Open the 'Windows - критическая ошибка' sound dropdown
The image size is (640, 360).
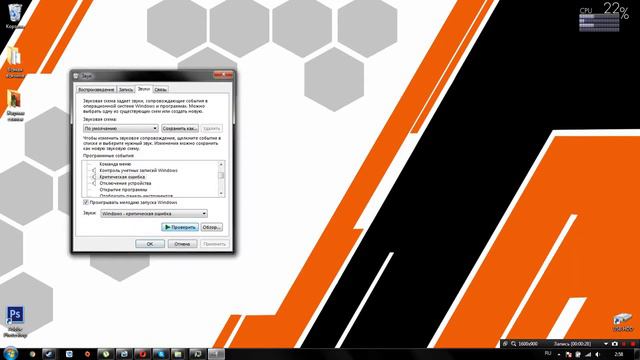click(x=154, y=213)
